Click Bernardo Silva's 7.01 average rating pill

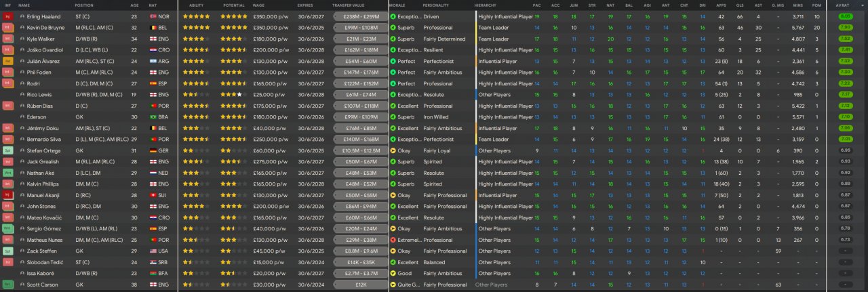tap(845, 140)
